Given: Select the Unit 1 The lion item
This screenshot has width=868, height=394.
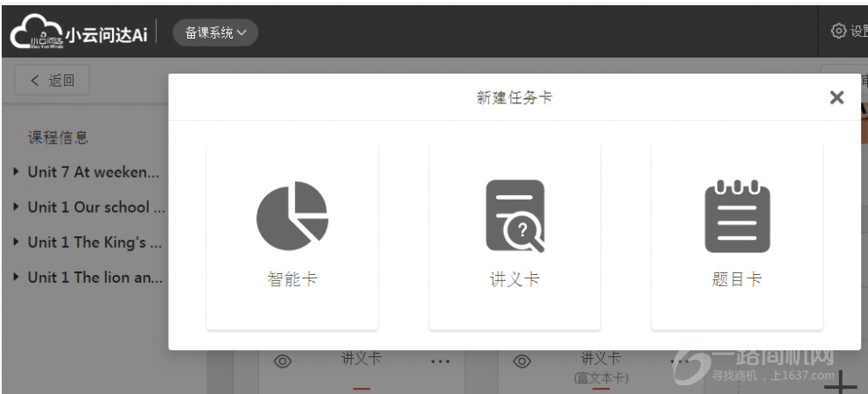Looking at the screenshot, I should [x=95, y=278].
